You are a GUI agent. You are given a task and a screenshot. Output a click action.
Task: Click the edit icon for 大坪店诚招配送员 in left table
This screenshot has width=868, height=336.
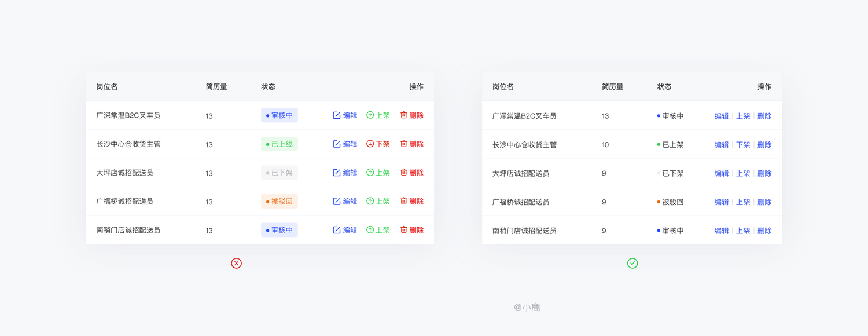coord(337,173)
